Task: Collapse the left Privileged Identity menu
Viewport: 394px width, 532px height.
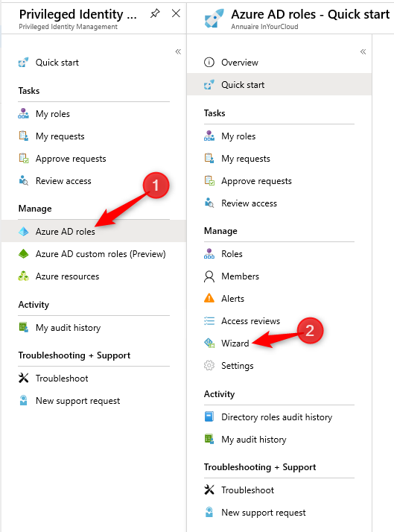Action: tap(178, 51)
